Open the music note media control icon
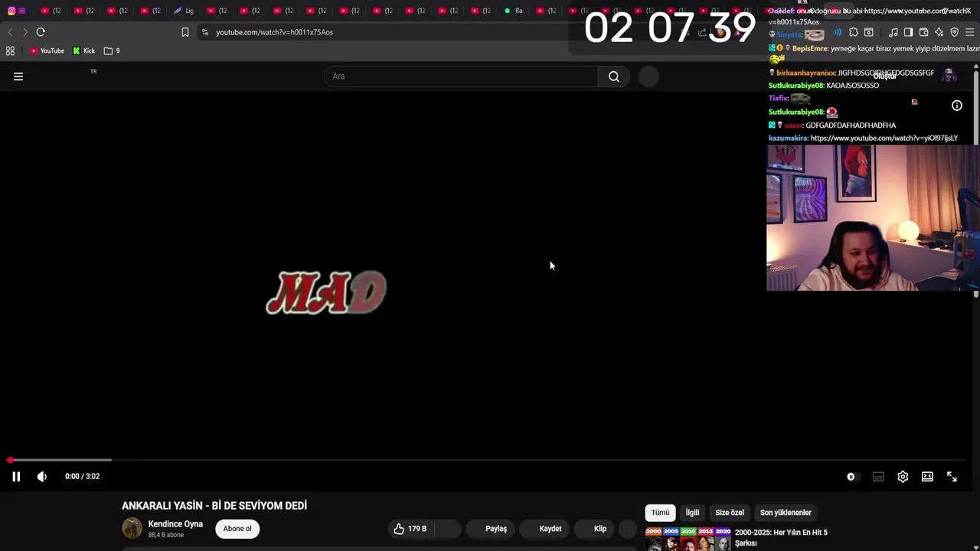980x551 pixels. pyautogui.click(x=893, y=32)
